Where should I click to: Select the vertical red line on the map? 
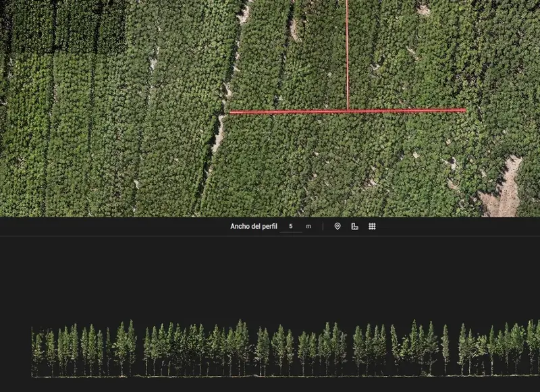[347, 55]
